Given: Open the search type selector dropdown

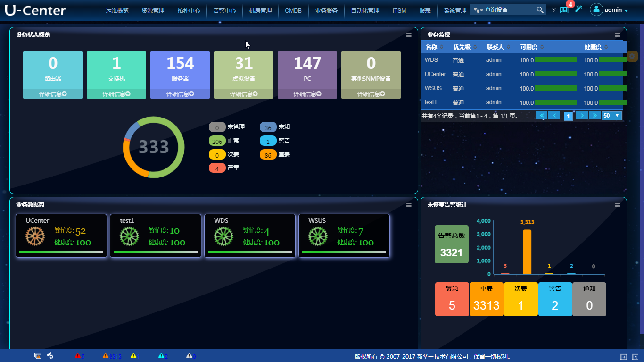Looking at the screenshot, I should (479, 10).
